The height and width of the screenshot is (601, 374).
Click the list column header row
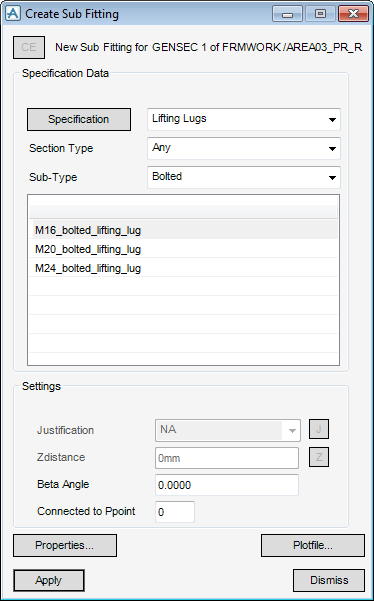pyautogui.click(x=184, y=212)
